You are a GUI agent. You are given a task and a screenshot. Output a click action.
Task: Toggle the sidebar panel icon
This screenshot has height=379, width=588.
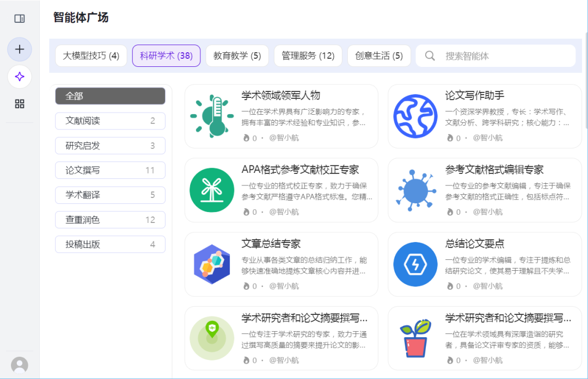[x=20, y=18]
